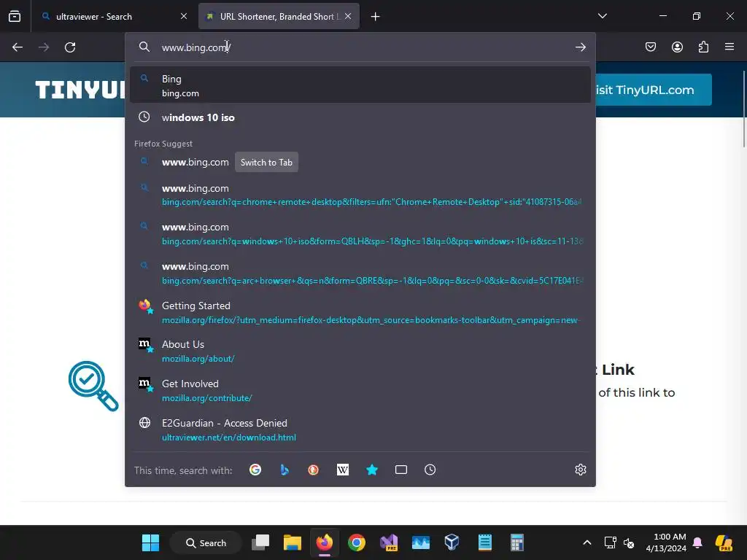Open the Extensions panel
Image resolution: width=747 pixels, height=560 pixels.
point(703,47)
